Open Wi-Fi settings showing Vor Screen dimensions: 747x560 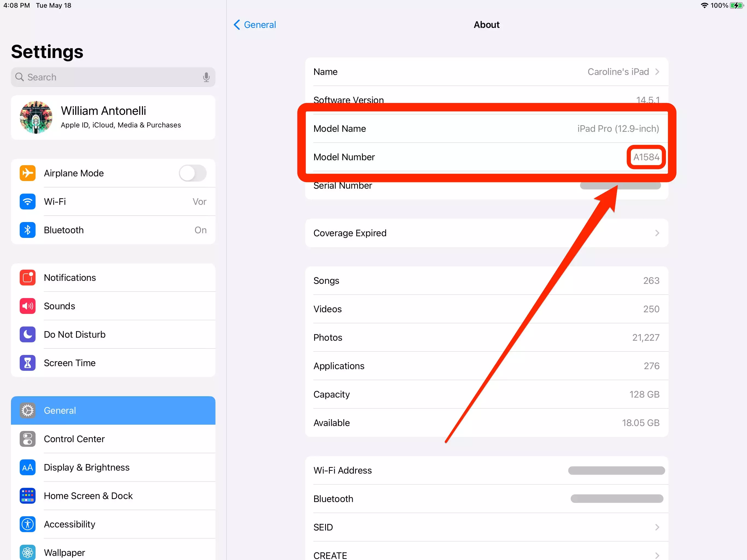tap(113, 202)
